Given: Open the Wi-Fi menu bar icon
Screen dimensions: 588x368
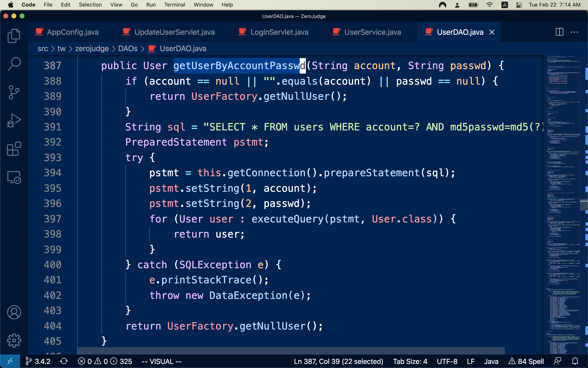Looking at the screenshot, I should pyautogui.click(x=489, y=5).
